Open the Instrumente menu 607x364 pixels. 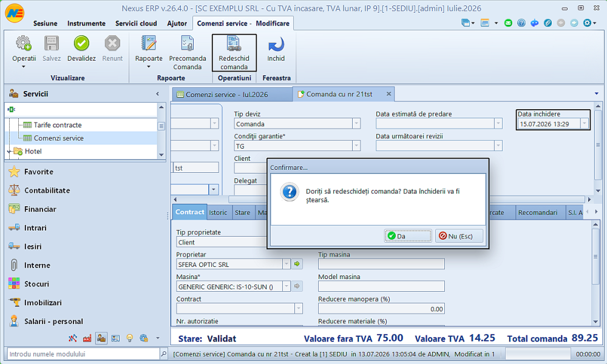[x=86, y=23]
